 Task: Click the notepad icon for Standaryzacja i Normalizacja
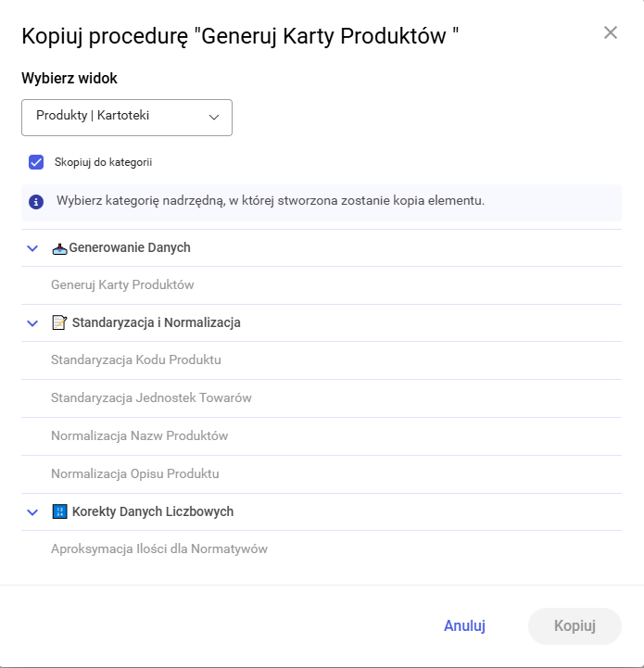click(59, 322)
